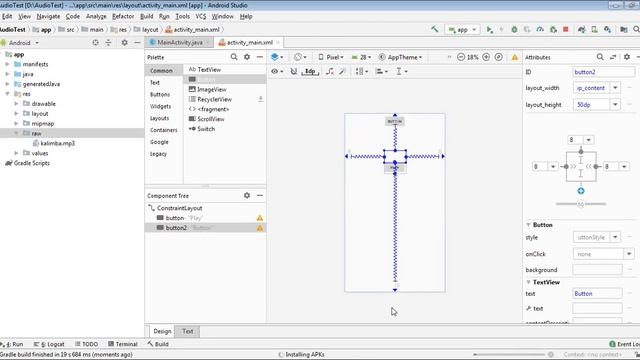The image size is (640, 360).
Task: Open the AppTheme dropdown
Action: [400, 57]
